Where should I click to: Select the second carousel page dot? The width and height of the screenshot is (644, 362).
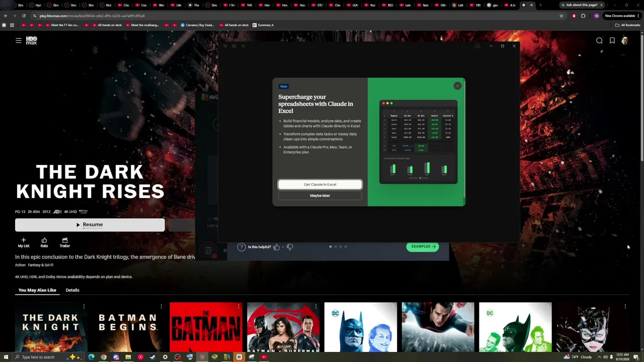pyautogui.click(x=336, y=246)
